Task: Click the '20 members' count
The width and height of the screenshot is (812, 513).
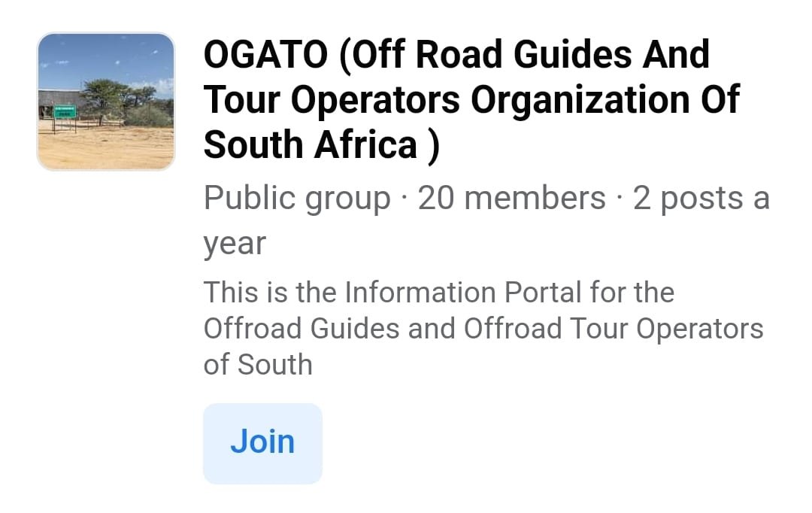Action: (512, 198)
